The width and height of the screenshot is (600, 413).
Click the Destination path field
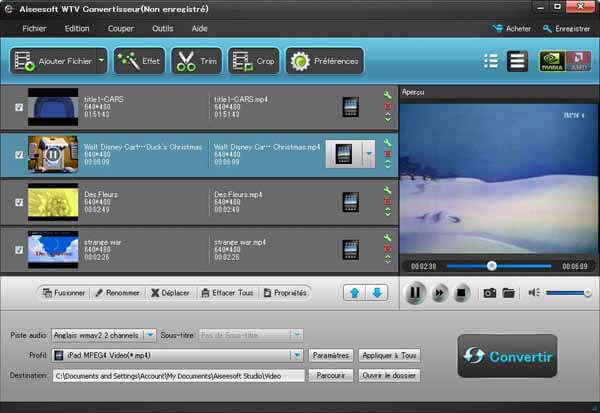point(178,376)
